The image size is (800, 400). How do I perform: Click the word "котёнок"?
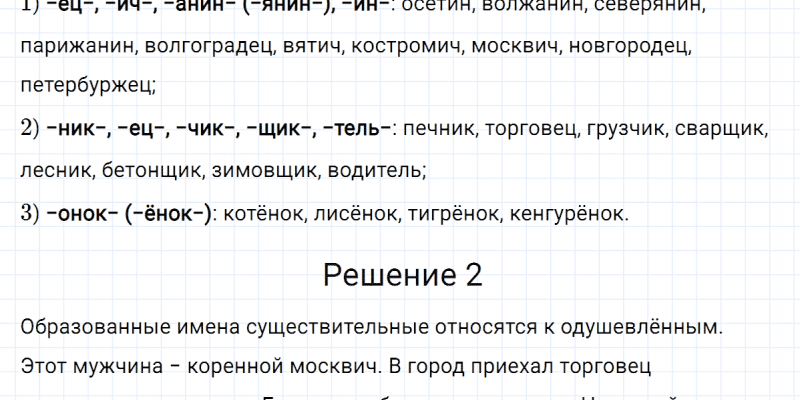point(267,213)
